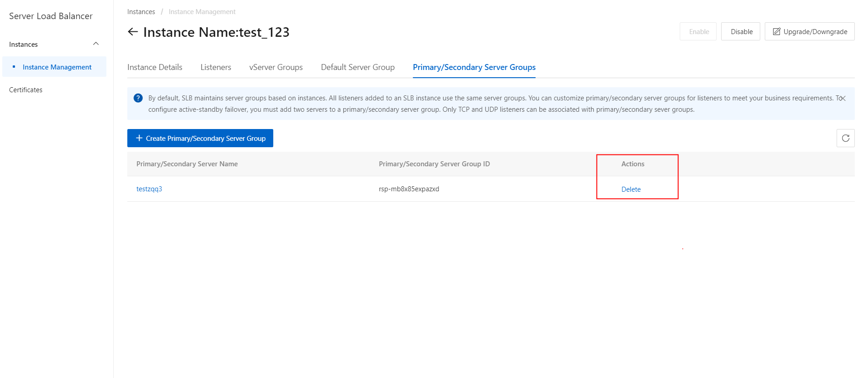Select group ID rsp-mb8x85expazxd text
Image resolution: width=868 pixels, height=378 pixels.
click(x=409, y=189)
